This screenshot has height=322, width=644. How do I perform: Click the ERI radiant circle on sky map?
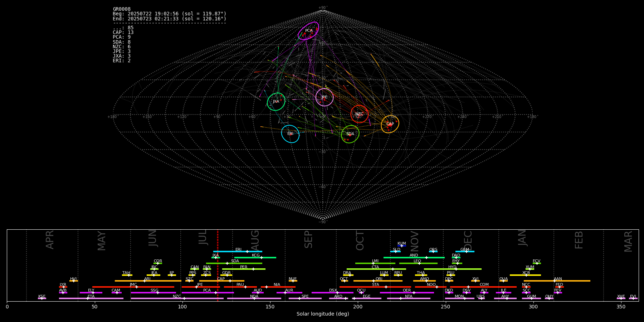coord(290,134)
